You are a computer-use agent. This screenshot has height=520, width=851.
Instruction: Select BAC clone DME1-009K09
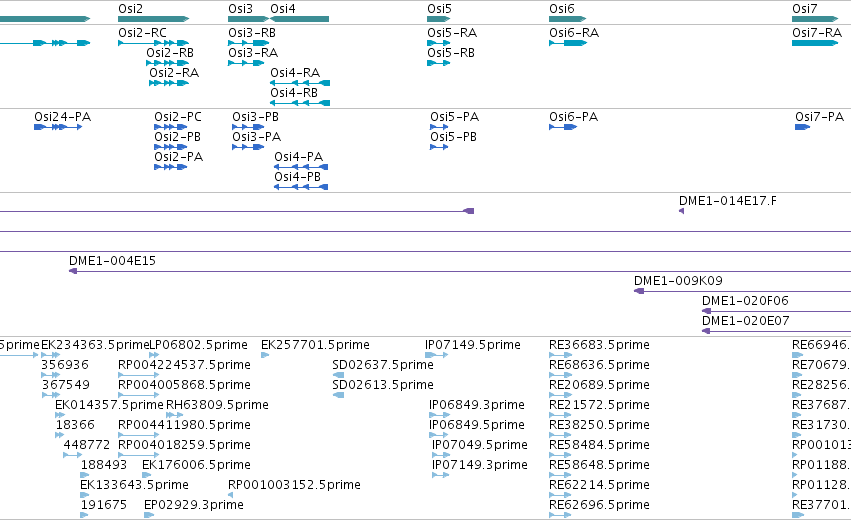click(678, 281)
